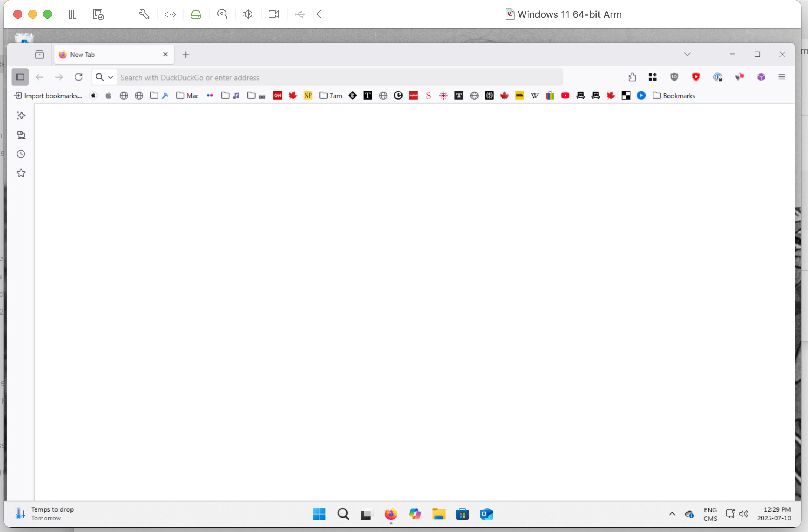Toggle the VM pause button
The width and height of the screenshot is (808, 532).
click(x=73, y=14)
